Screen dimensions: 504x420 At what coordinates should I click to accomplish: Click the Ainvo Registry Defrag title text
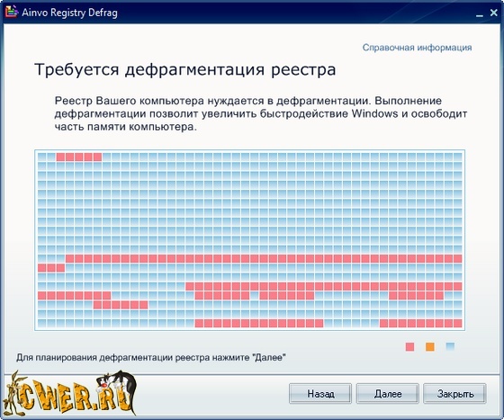pyautogui.click(x=70, y=13)
